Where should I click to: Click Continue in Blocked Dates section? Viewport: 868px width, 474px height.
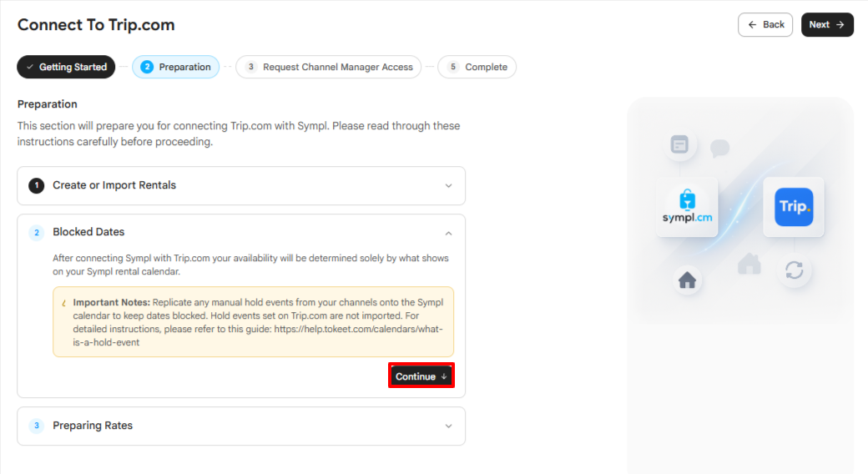point(421,376)
